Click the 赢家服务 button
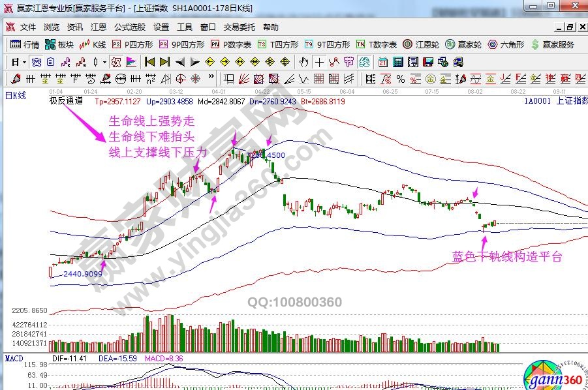The image size is (588, 390). tap(553, 45)
